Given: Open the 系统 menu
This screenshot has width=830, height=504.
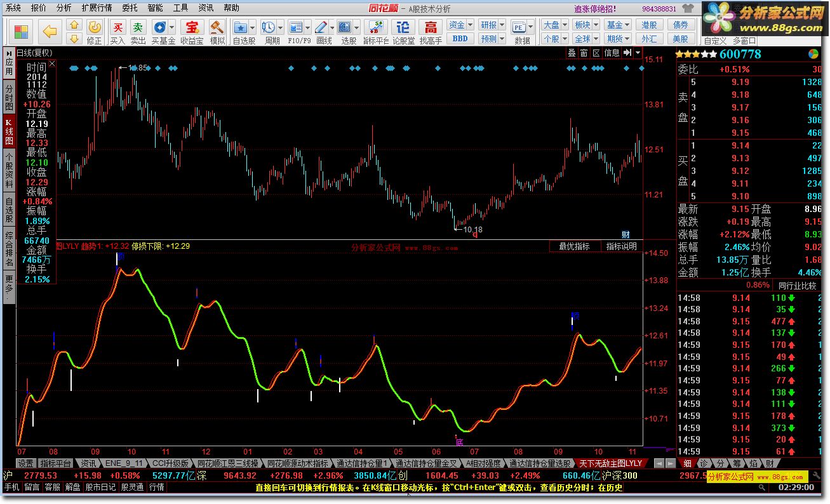Looking at the screenshot, I should pos(13,8).
